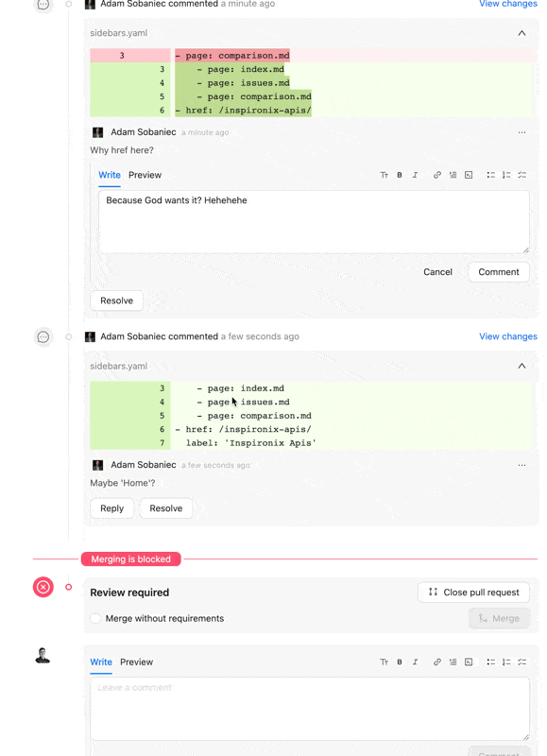
Task: Insert code block in reply editor toolbar
Action: 469,175
